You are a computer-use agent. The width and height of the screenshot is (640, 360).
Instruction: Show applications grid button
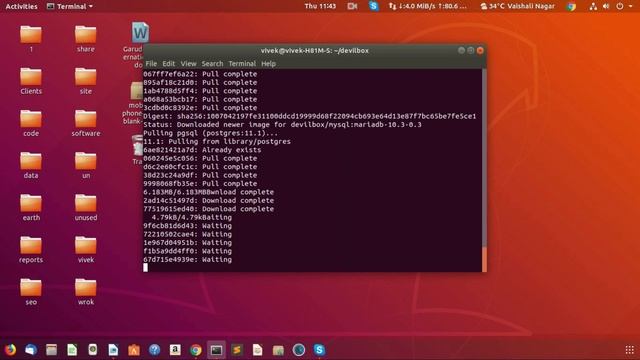630,350
